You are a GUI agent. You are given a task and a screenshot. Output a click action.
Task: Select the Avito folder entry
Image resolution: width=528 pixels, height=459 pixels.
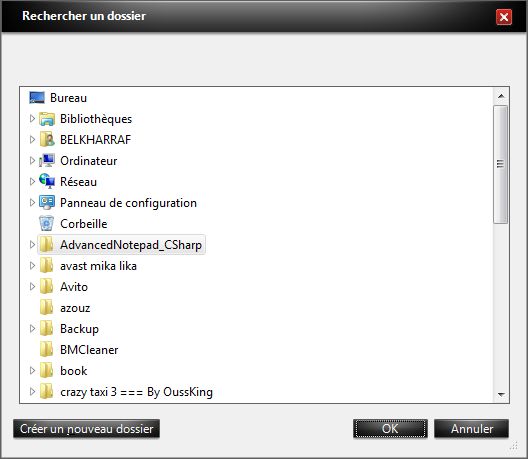(x=74, y=287)
